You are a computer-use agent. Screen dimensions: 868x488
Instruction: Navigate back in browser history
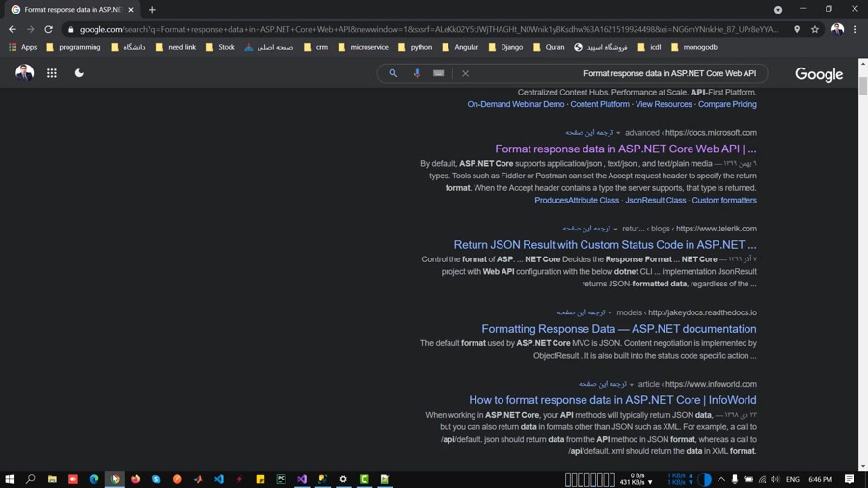(13, 29)
